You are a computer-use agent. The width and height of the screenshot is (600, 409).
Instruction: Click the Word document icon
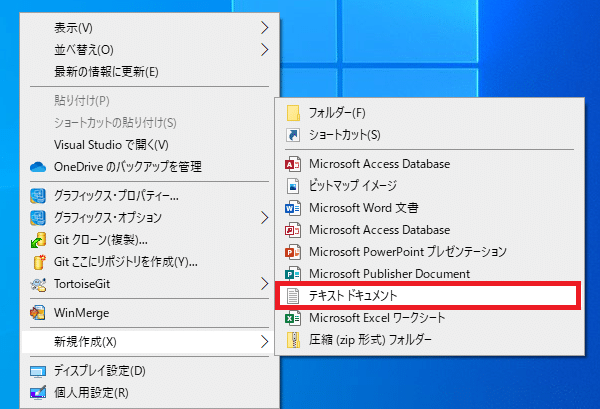tap(293, 208)
